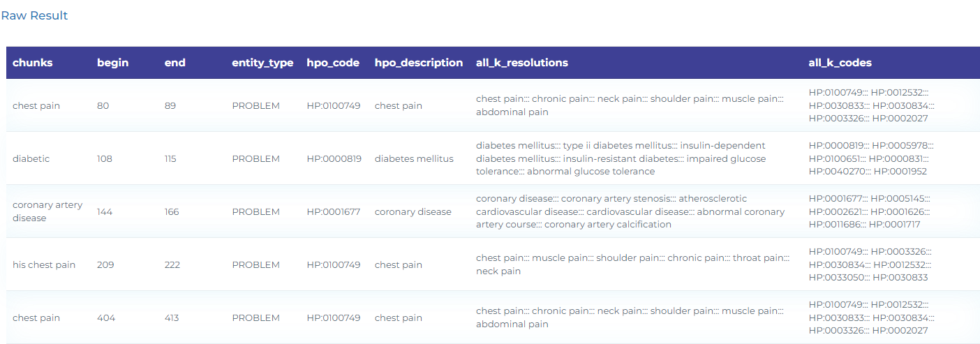
Task: Click the hpo_description column header
Action: pos(418,63)
